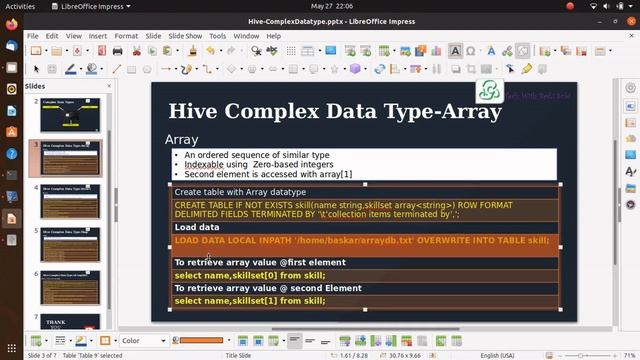Viewport: 640px width, 360px height.
Task: Click the Insert Row Below icon
Action: pyautogui.click(x=361, y=340)
